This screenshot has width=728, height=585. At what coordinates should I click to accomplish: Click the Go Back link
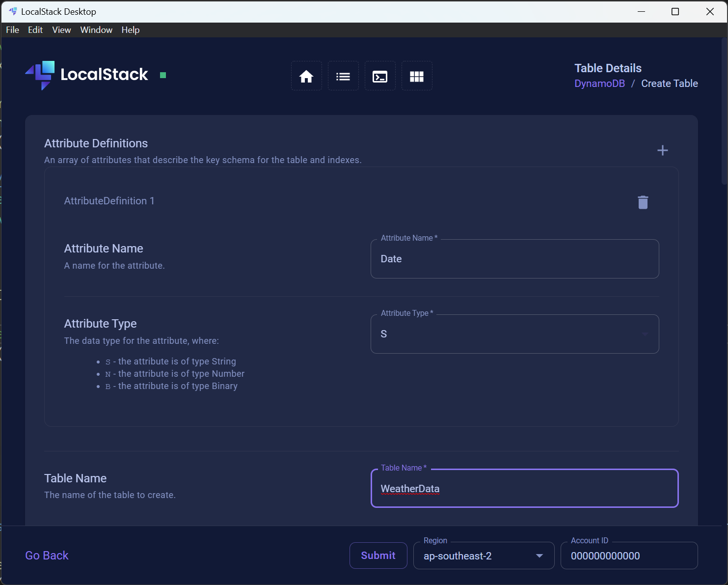click(x=47, y=556)
